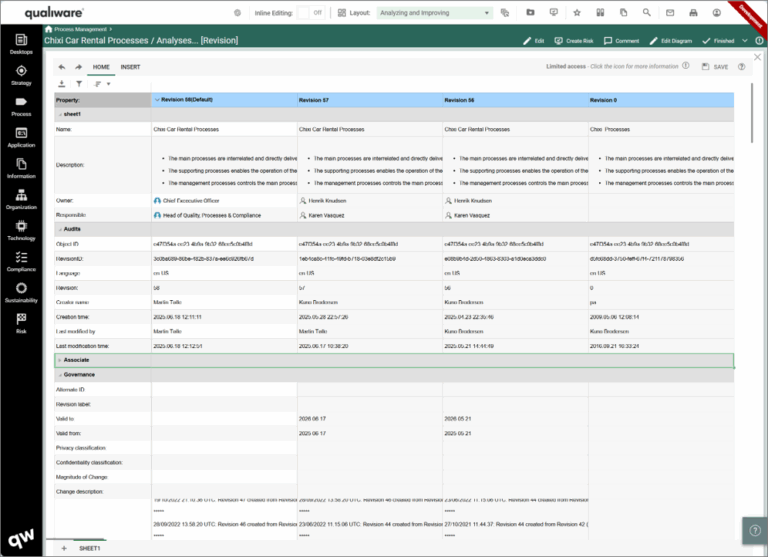Click the download export icon
768x557 pixels.
[62, 84]
